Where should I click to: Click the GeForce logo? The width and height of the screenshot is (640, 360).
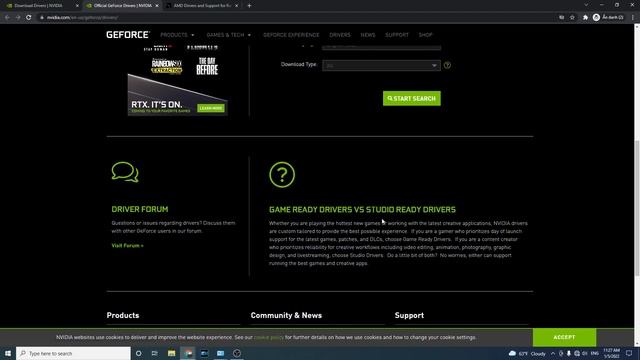(x=128, y=35)
